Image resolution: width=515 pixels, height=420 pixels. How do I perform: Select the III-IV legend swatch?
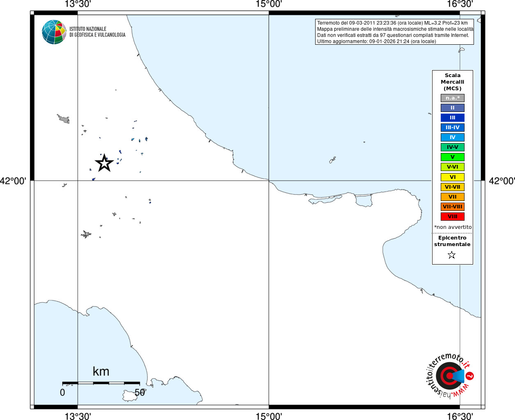453,128
